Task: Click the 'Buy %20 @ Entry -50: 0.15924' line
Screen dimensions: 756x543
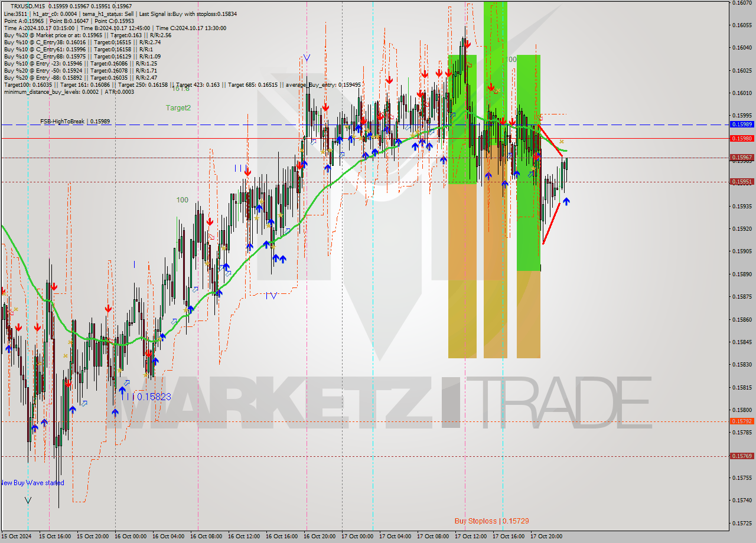Action: [x=80, y=70]
